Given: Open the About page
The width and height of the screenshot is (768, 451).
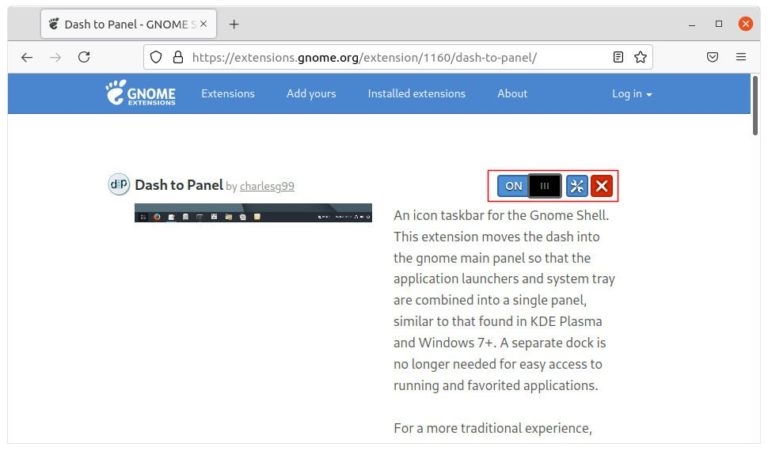Looking at the screenshot, I should [512, 94].
